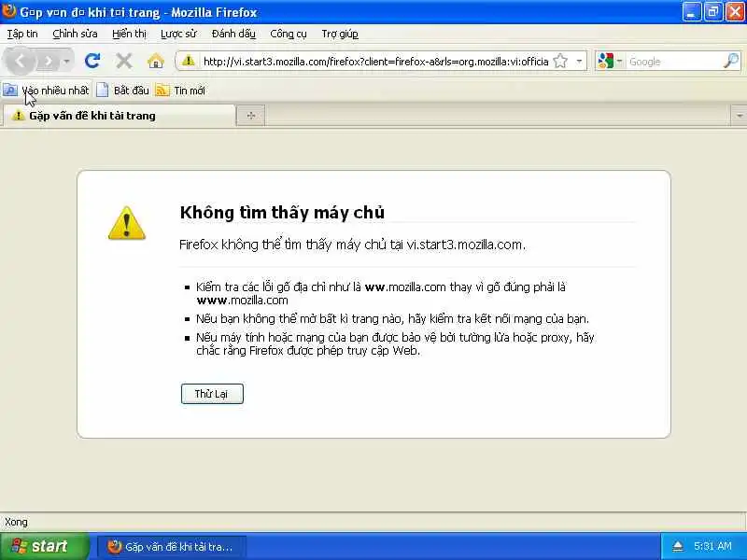Reload the page with the refresh icon
The height and width of the screenshot is (560, 747).
click(92, 61)
